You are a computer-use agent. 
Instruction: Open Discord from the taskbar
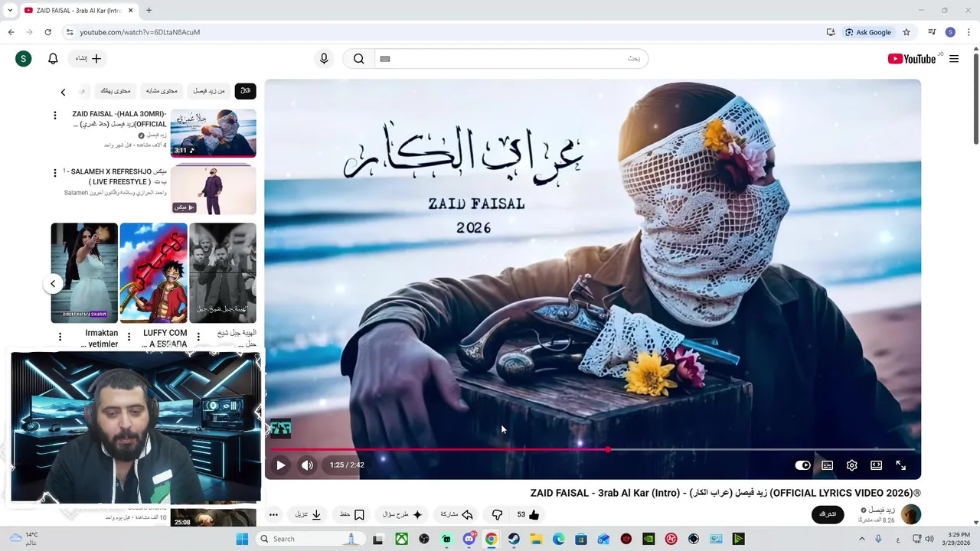click(469, 539)
